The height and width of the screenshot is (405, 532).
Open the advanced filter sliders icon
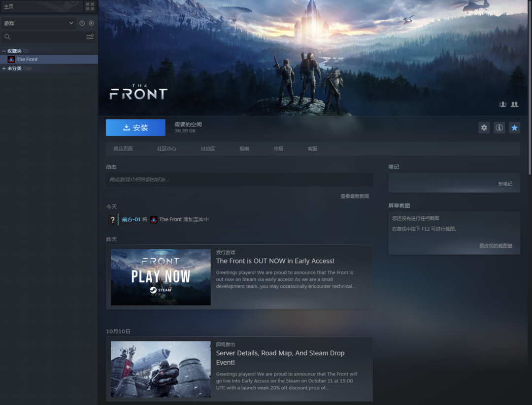pyautogui.click(x=90, y=37)
